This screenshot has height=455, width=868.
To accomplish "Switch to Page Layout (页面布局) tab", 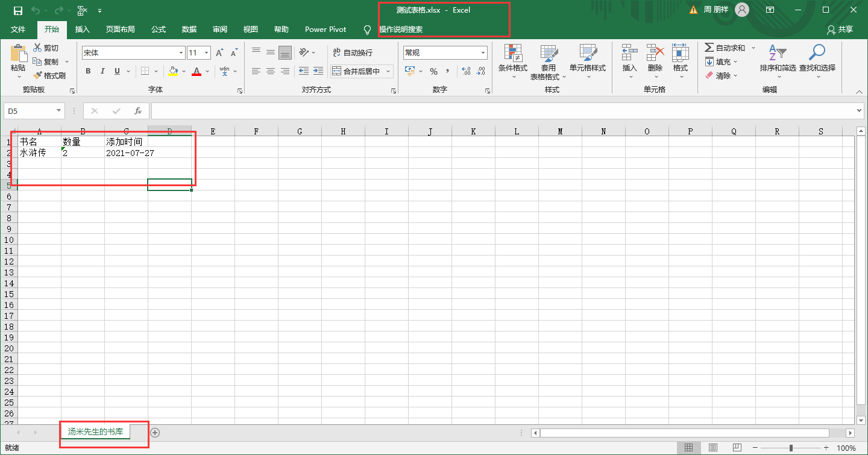I will (121, 30).
